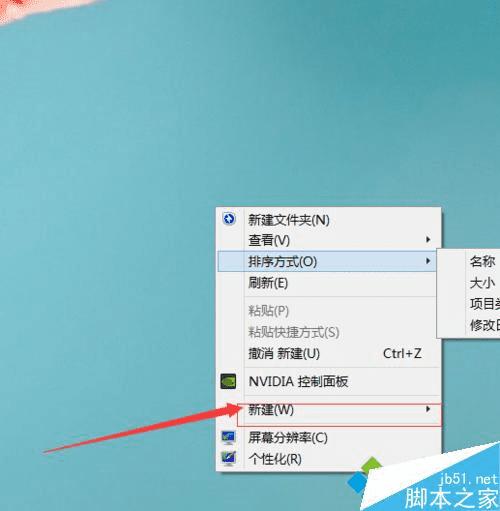This screenshot has width=500, height=511.
Task: Expand the 查看(V) submenu arrow
Action: (428, 239)
